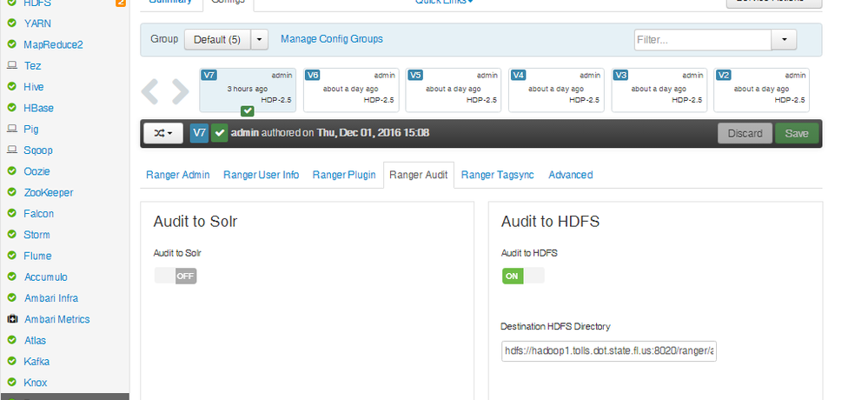Open the HBase service link
Viewport: 868px width, 400px height.
(39, 108)
